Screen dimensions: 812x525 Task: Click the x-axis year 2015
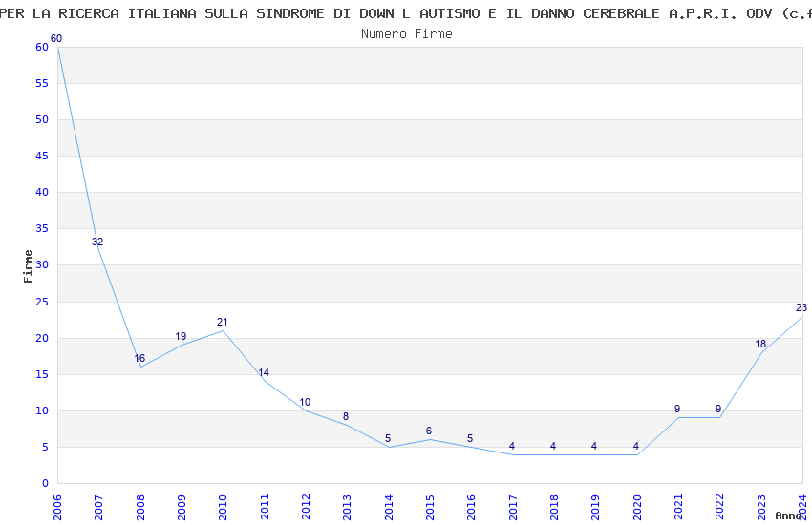coord(430,507)
